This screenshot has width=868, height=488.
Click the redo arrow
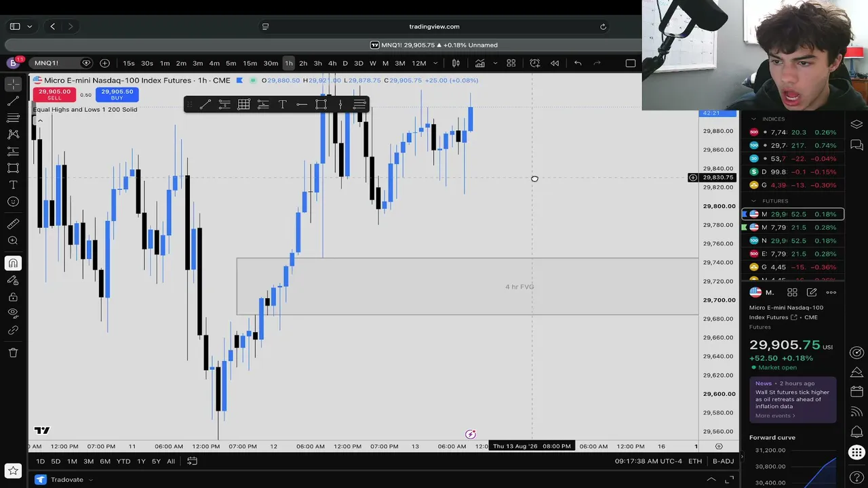pos(597,63)
